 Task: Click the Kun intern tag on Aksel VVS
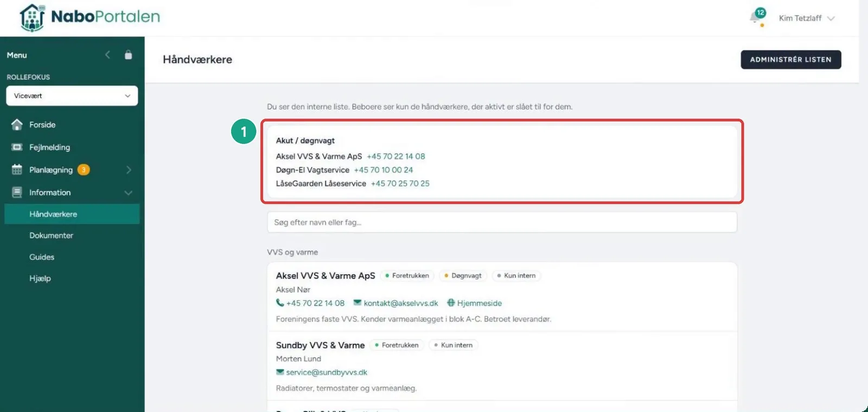pyautogui.click(x=516, y=275)
